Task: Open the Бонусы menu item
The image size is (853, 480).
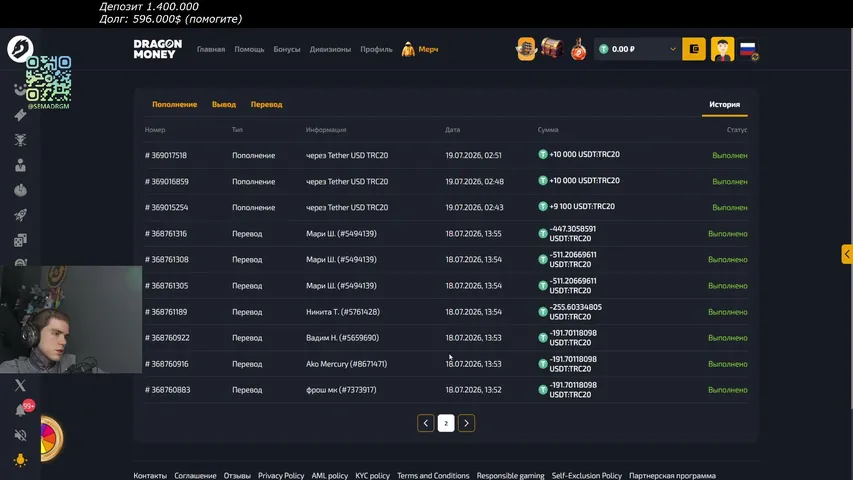Action: (287, 49)
